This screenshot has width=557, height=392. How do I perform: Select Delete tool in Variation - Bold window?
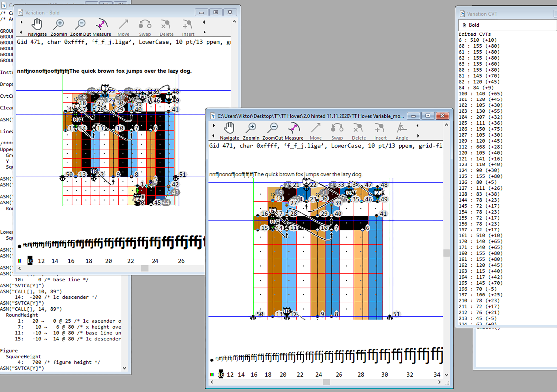[x=166, y=27]
